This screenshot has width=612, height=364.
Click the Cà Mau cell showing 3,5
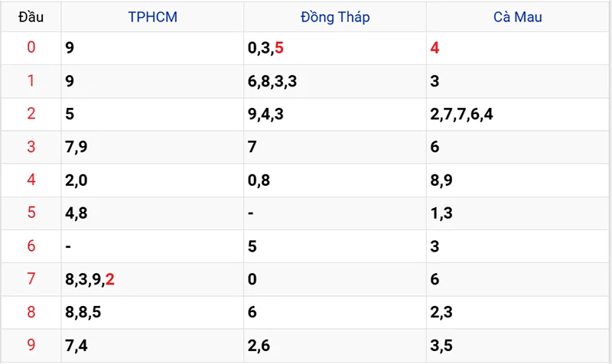coord(441,346)
